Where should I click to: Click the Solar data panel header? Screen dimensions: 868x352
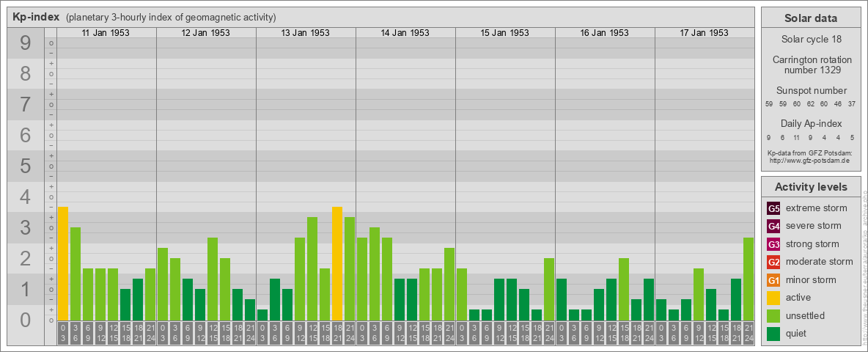tap(811, 18)
